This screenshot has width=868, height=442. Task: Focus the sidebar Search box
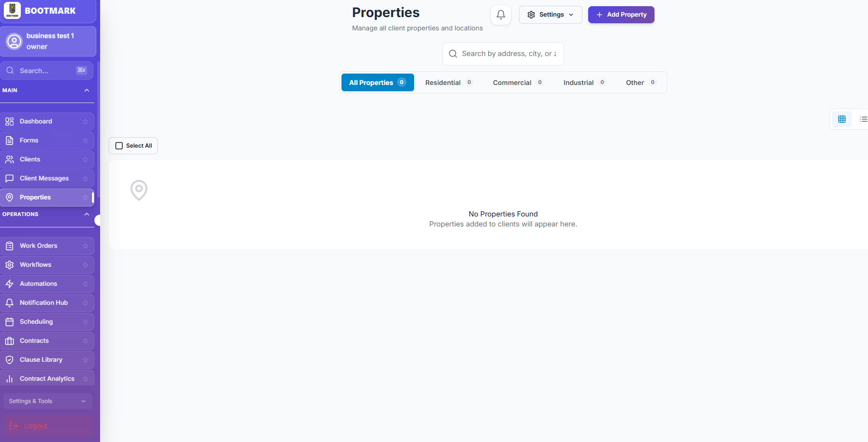coord(46,71)
